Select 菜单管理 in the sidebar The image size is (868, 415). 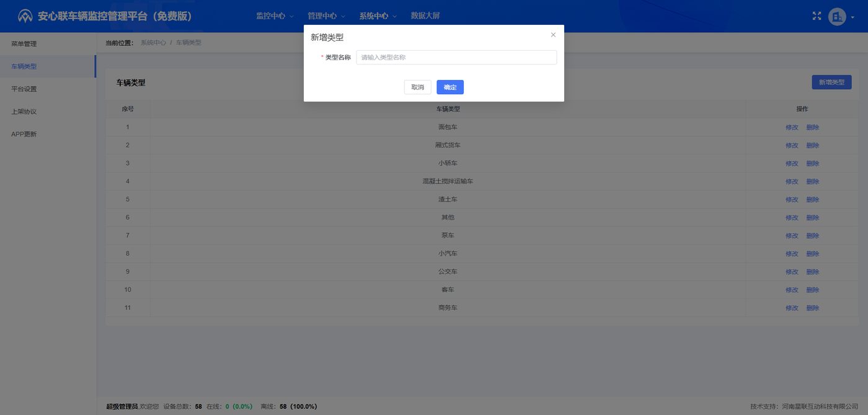click(48, 44)
